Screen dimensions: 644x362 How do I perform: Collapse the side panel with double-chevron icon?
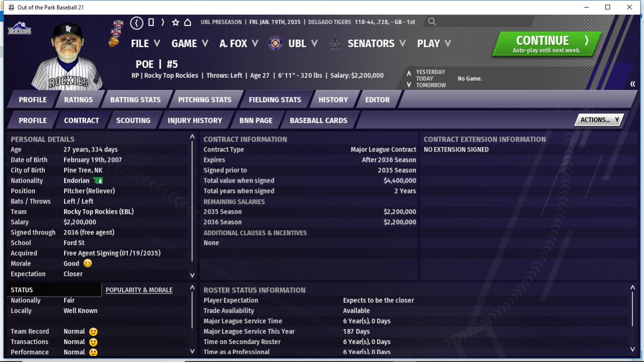pyautogui.click(x=632, y=84)
